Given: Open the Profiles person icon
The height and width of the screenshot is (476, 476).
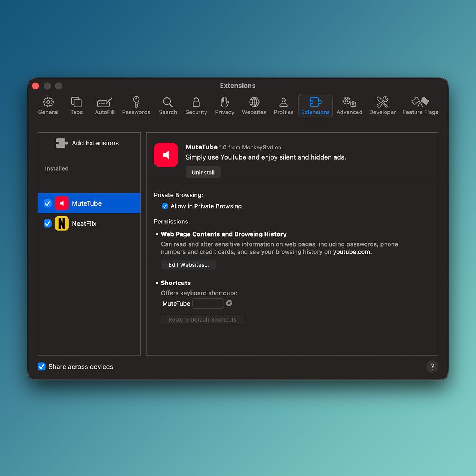Looking at the screenshot, I should point(283,102).
